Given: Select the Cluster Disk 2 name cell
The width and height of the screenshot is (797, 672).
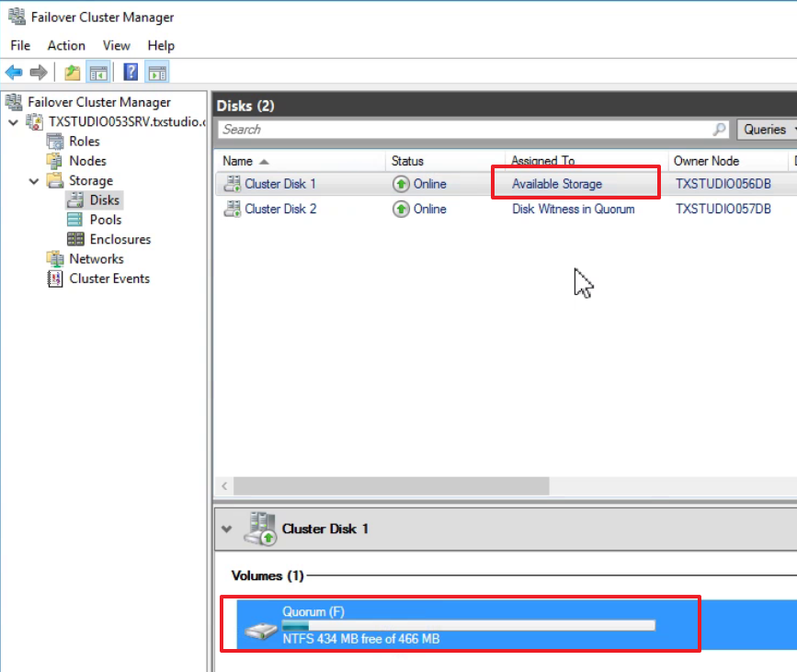Looking at the screenshot, I should 280,209.
